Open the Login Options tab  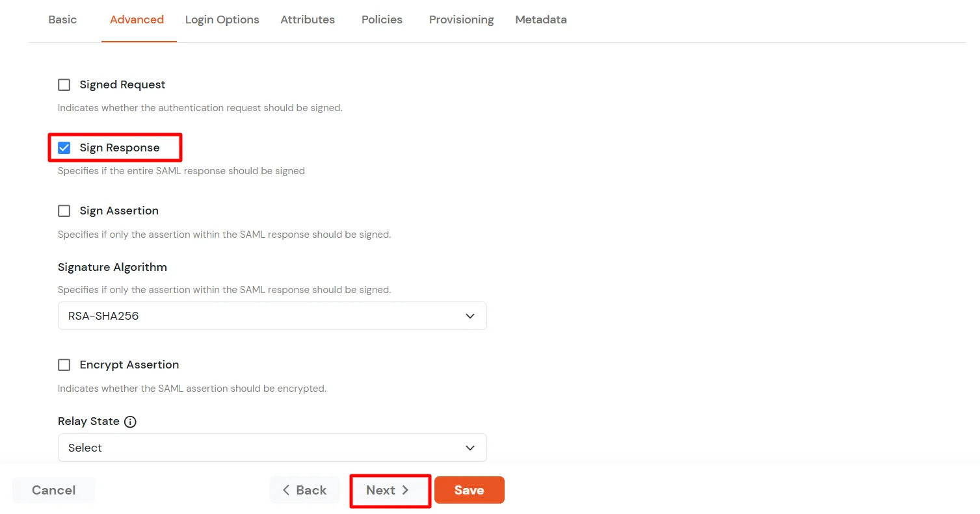[222, 19]
